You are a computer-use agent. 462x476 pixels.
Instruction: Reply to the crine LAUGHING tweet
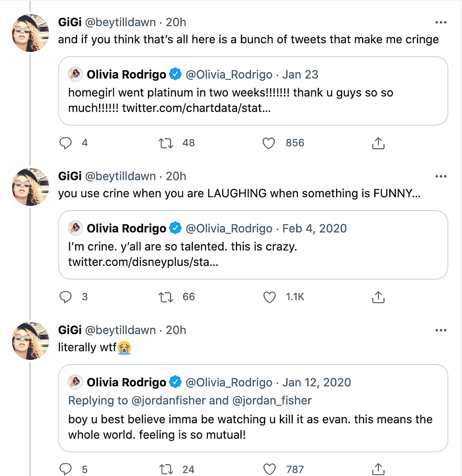(66, 297)
